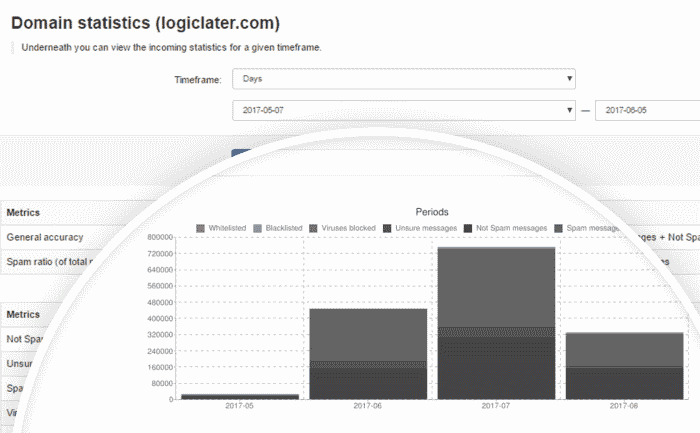700x433 pixels.
Task: Click the Whitelisted legend color box
Action: (x=200, y=228)
